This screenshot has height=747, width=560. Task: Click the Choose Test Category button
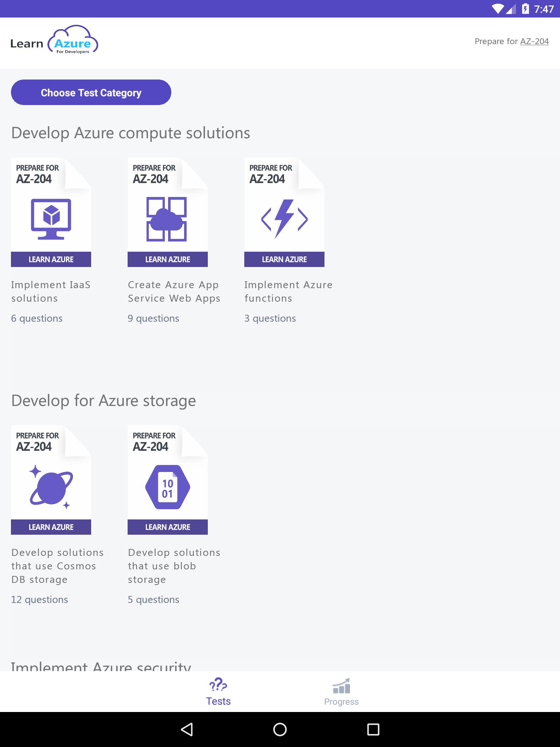coord(91,92)
